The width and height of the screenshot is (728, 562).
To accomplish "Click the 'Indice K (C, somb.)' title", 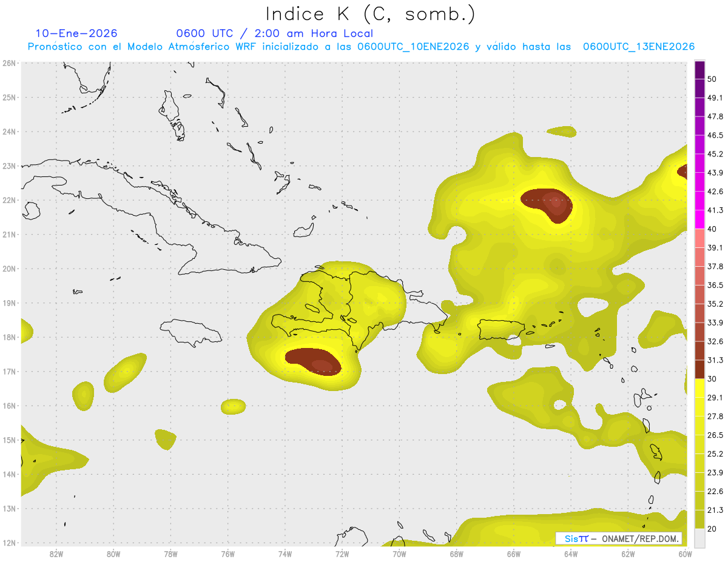I will pos(370,13).
